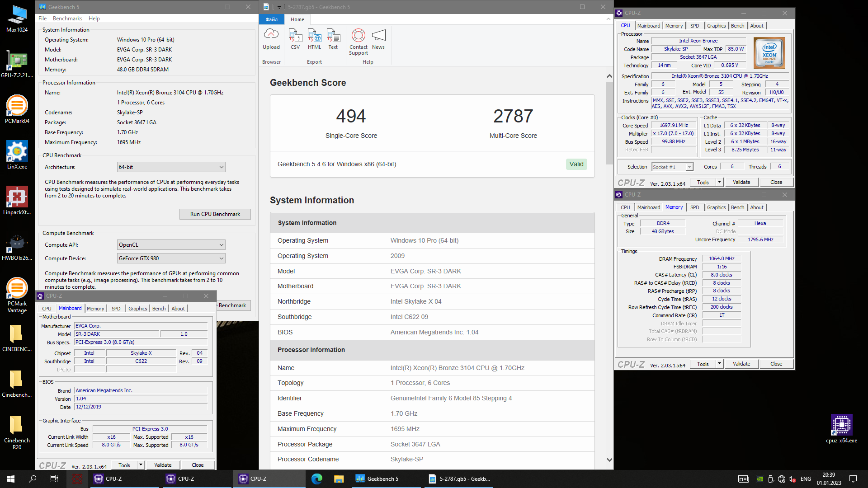Click scroll up arrow in results window
Screen dimensions: 868x488
tap(609, 76)
